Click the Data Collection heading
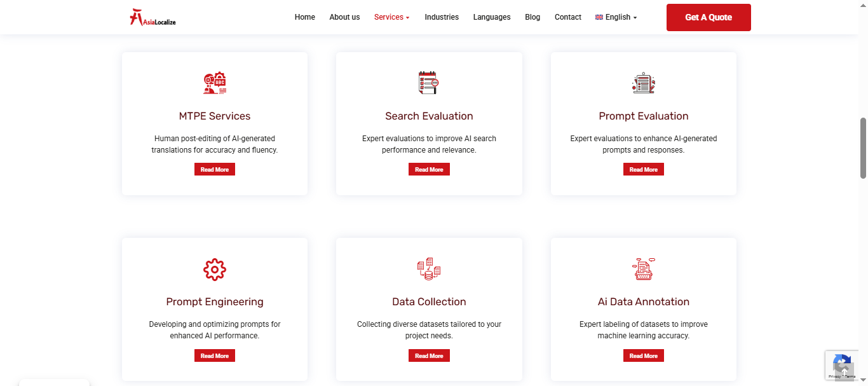The height and width of the screenshot is (386, 868). click(429, 302)
